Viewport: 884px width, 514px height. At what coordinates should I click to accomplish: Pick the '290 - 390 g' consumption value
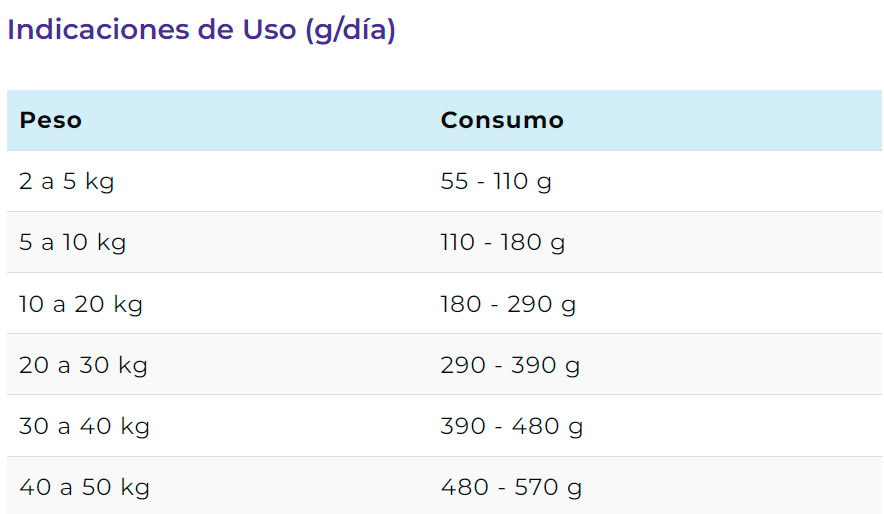point(510,365)
